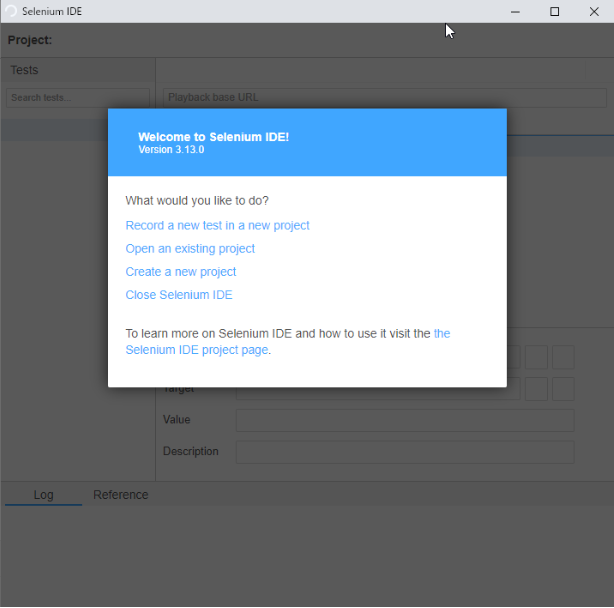The width and height of the screenshot is (614, 608).
Task: Minimize the Selenium IDE window
Action: click(515, 12)
